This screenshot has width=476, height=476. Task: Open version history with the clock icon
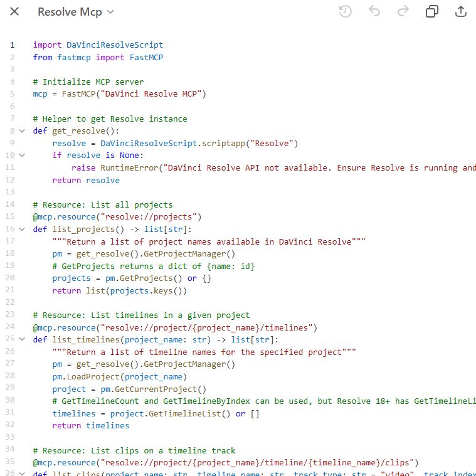[345, 11]
